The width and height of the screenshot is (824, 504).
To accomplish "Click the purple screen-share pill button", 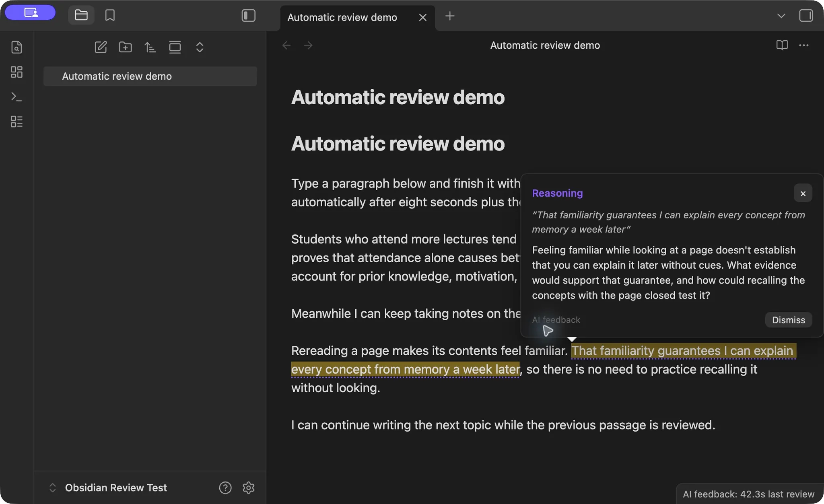I will click(x=31, y=12).
